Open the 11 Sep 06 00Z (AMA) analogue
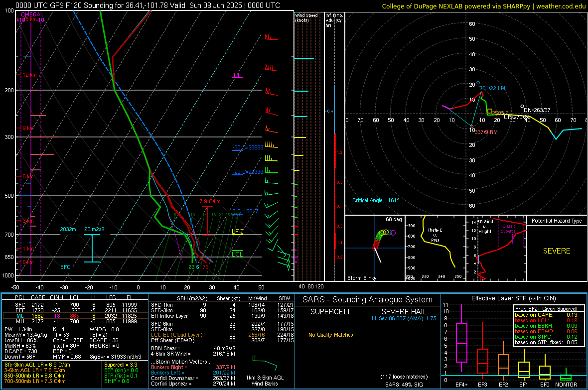Screen dimensions: 588x390 404,318
